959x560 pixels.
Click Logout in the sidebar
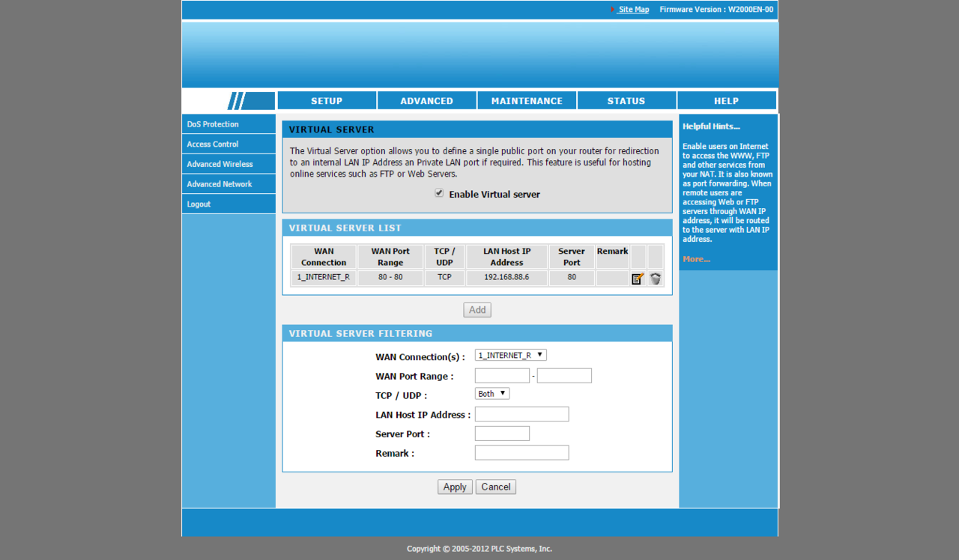(229, 204)
